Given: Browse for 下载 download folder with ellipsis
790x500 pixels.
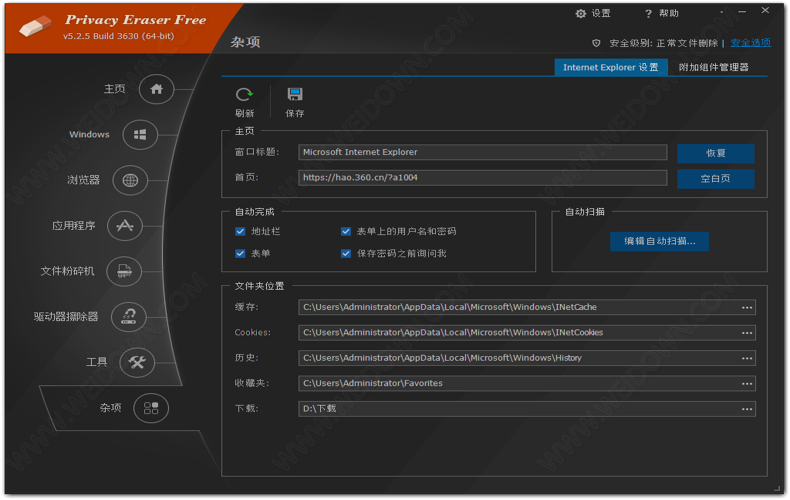Looking at the screenshot, I should (747, 409).
